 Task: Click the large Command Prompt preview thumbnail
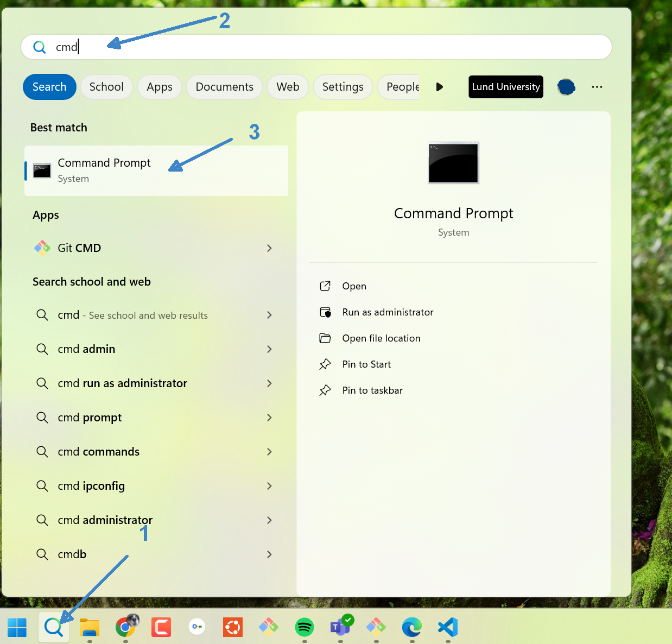[x=454, y=163]
